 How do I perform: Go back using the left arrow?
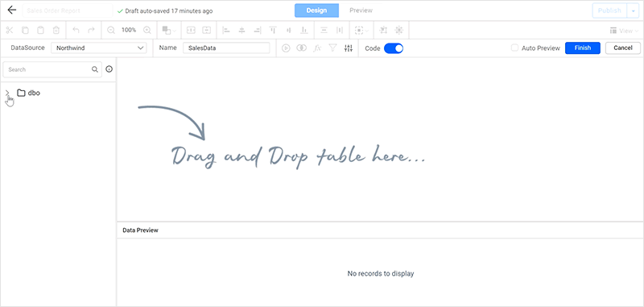(x=11, y=10)
